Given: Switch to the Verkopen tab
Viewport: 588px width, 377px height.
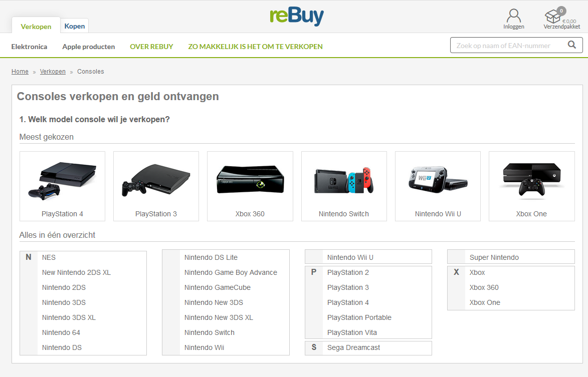Looking at the screenshot, I should point(36,27).
